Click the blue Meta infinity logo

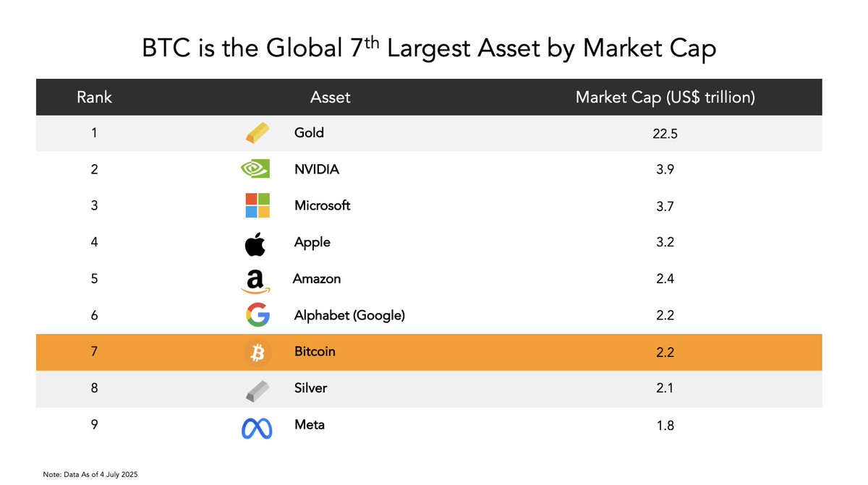[x=256, y=429]
